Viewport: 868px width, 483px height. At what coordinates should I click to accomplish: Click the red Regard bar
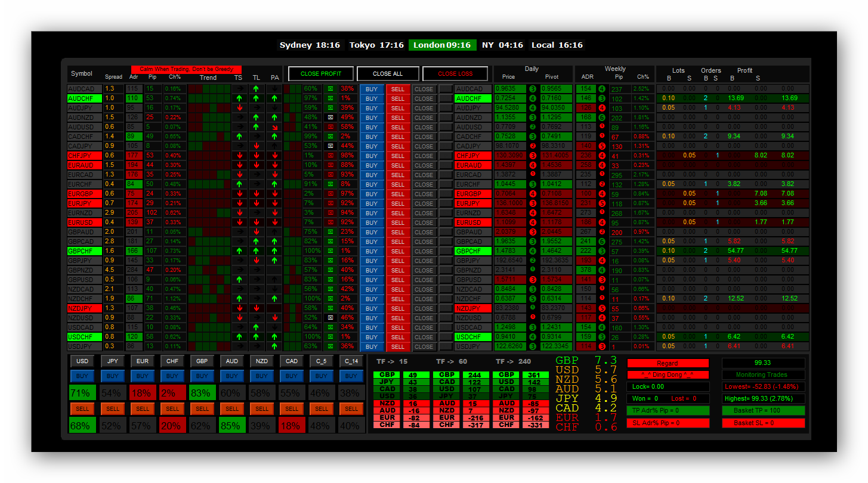[668, 363]
